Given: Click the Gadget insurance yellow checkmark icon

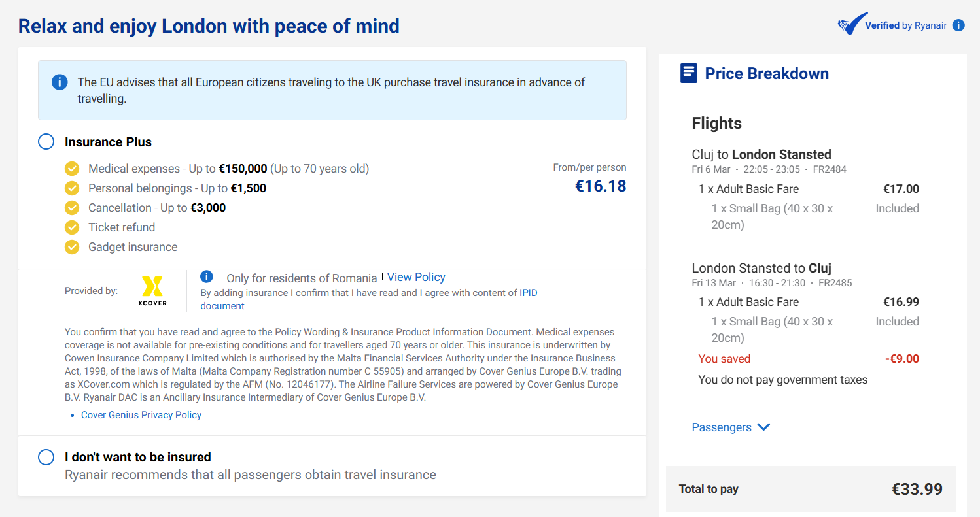Looking at the screenshot, I should point(72,247).
